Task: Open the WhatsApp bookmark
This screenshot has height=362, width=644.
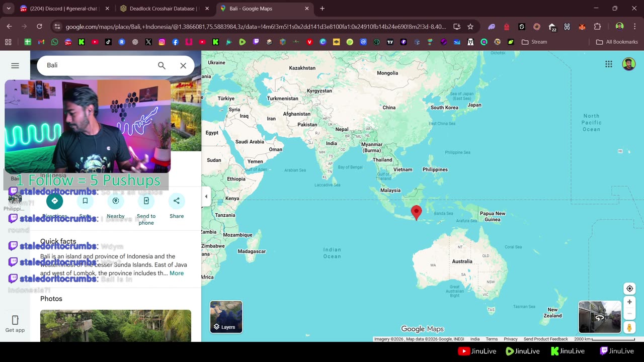Action: coord(54,42)
